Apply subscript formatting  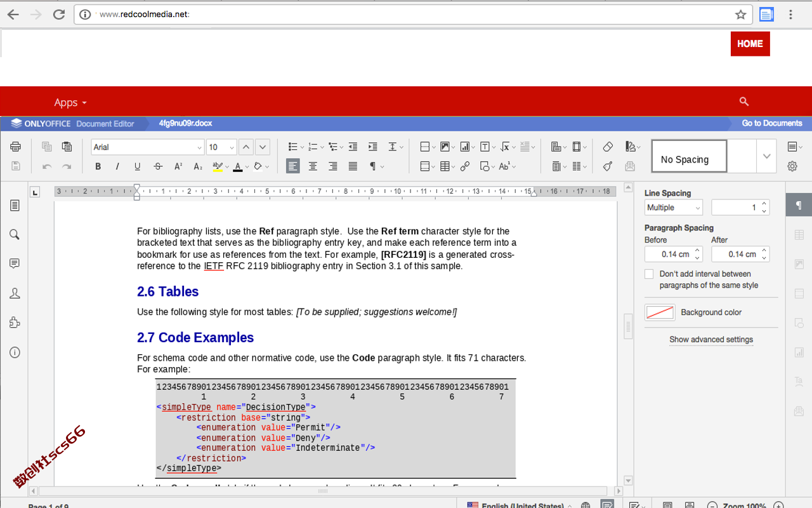(x=198, y=166)
